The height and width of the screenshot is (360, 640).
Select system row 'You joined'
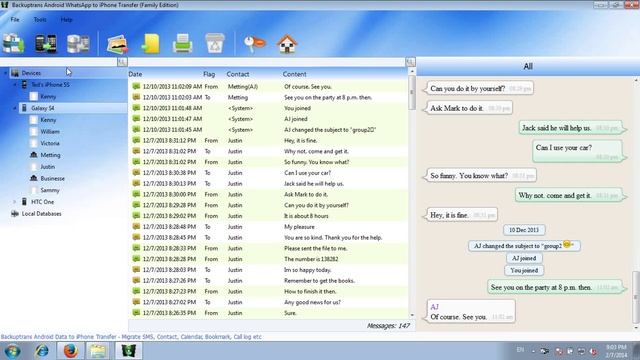[x=268, y=108]
